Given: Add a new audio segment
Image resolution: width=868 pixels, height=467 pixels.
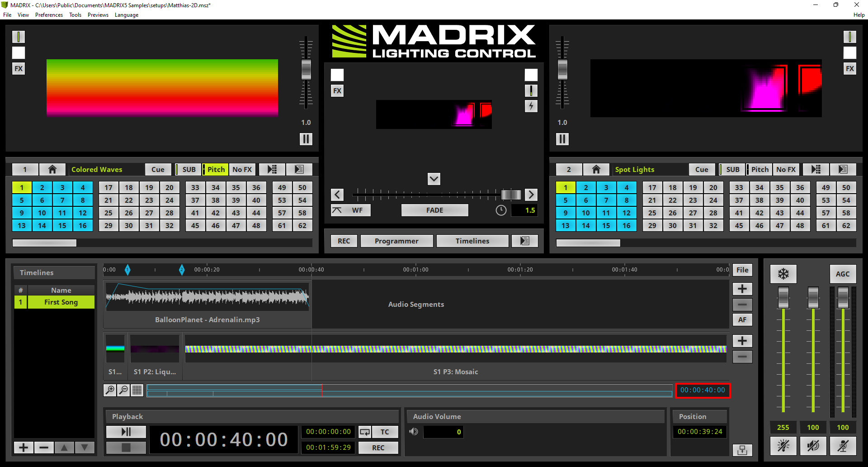Looking at the screenshot, I should [742, 289].
